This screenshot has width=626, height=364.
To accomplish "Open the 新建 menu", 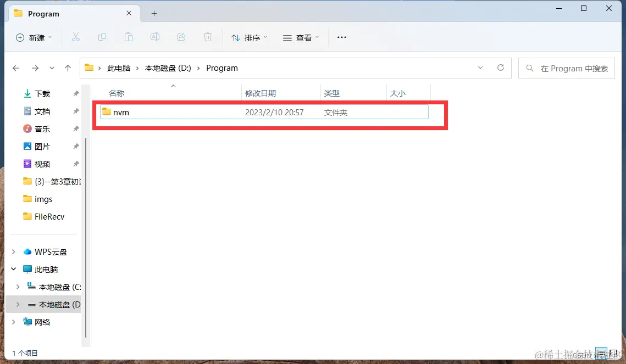I will pos(34,37).
